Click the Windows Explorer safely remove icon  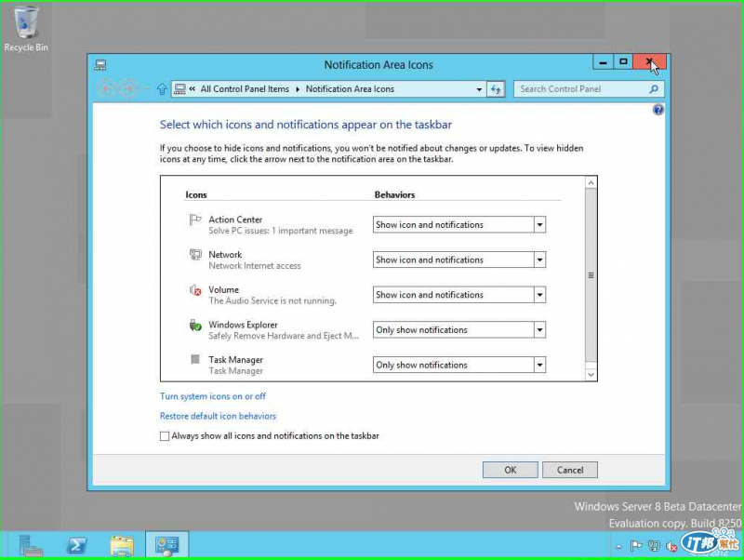pyautogui.click(x=195, y=325)
